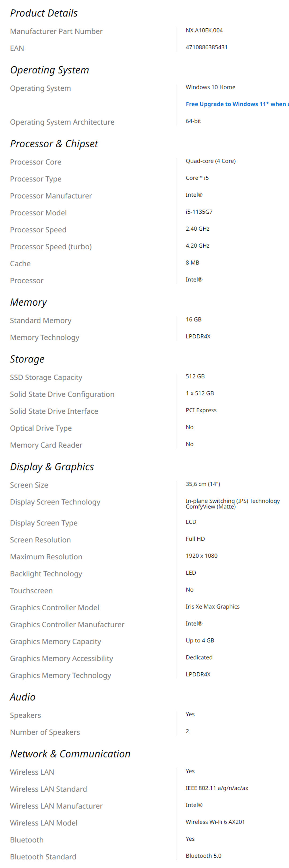The width and height of the screenshot is (289, 868).
Task: Click the Graphics Memory Accessibility label
Action: [62, 658]
